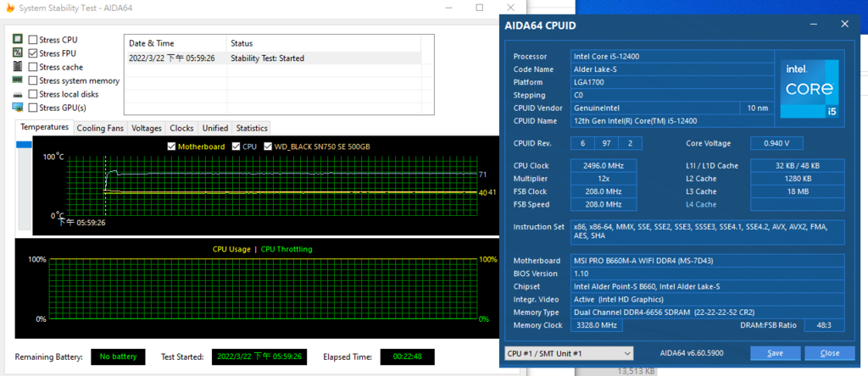Click the Date & Time column header

tap(176, 43)
